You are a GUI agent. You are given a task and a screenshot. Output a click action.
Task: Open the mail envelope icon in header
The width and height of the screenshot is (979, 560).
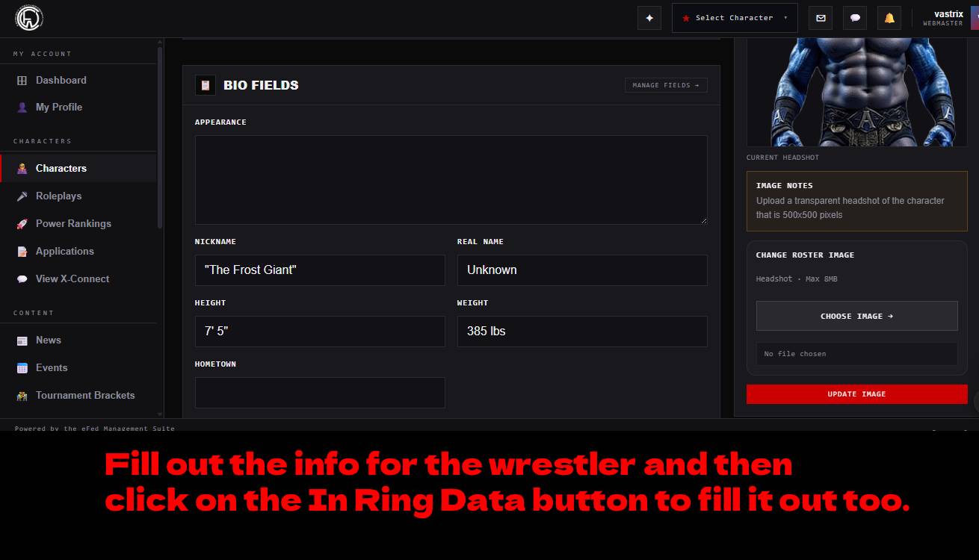[x=821, y=18]
